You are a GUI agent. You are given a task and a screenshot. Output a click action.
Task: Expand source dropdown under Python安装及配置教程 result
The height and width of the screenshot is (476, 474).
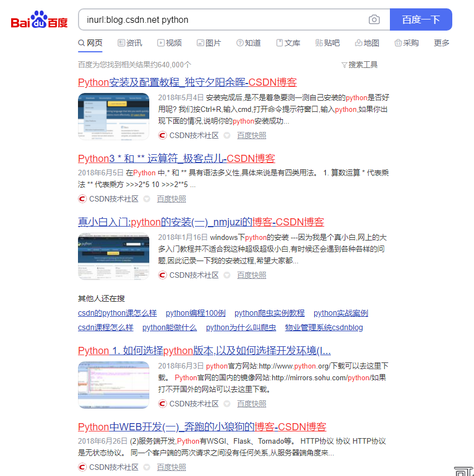pos(227,135)
